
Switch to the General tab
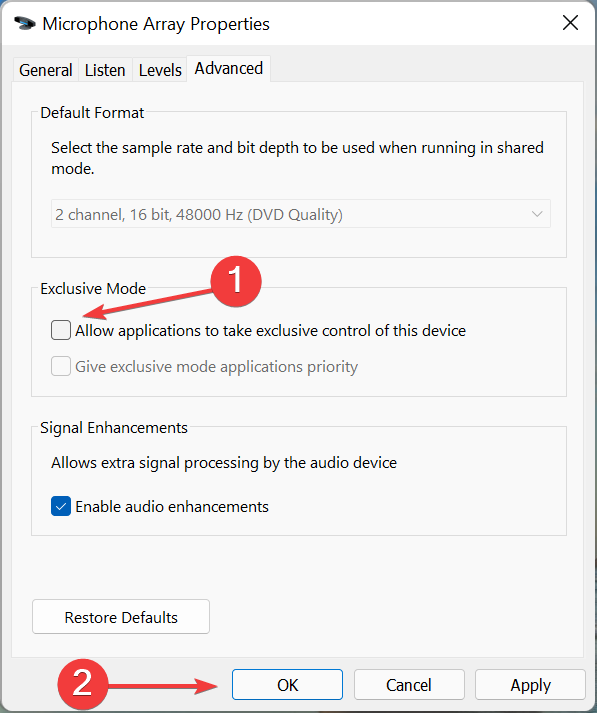click(x=45, y=70)
